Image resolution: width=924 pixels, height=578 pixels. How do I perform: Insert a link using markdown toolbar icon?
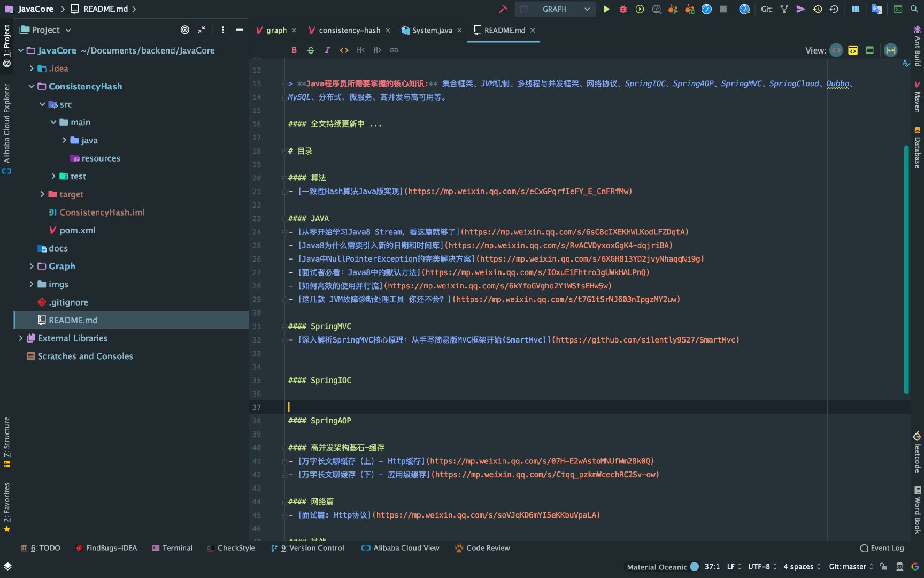(394, 50)
